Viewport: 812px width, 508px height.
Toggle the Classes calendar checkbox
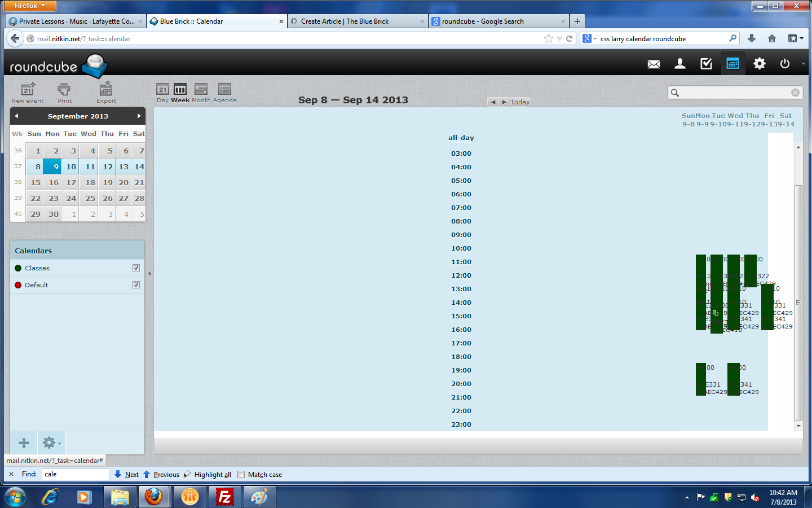(136, 268)
